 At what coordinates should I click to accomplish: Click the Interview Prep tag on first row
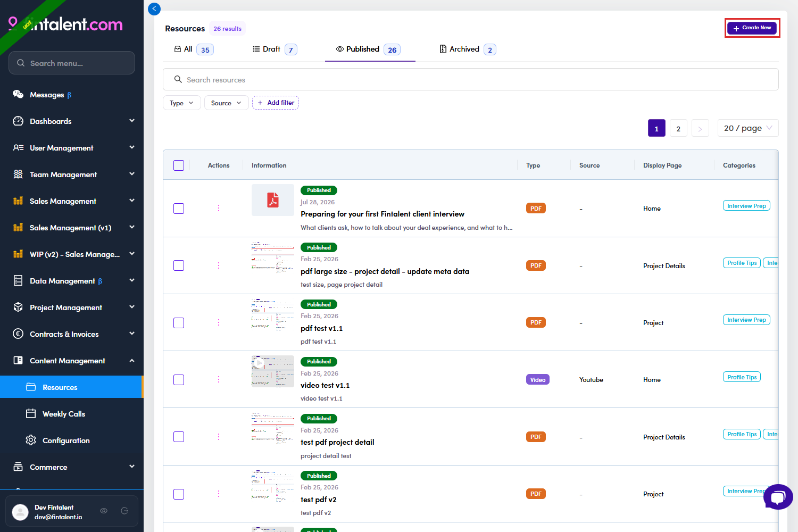coord(746,206)
